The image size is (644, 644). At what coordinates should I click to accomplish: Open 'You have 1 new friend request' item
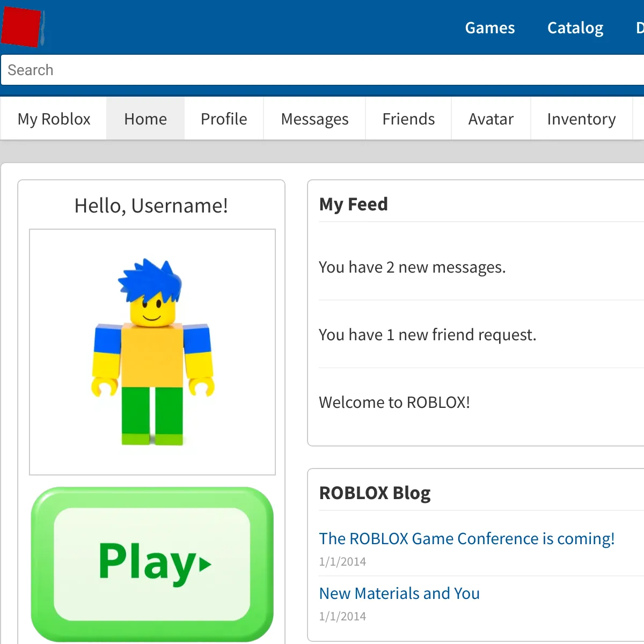click(x=427, y=335)
